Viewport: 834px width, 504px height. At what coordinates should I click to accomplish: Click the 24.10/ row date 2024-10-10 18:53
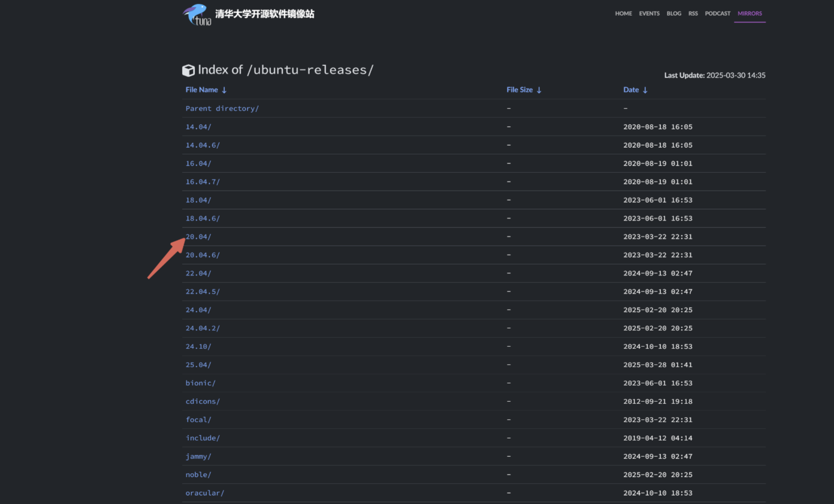click(658, 347)
